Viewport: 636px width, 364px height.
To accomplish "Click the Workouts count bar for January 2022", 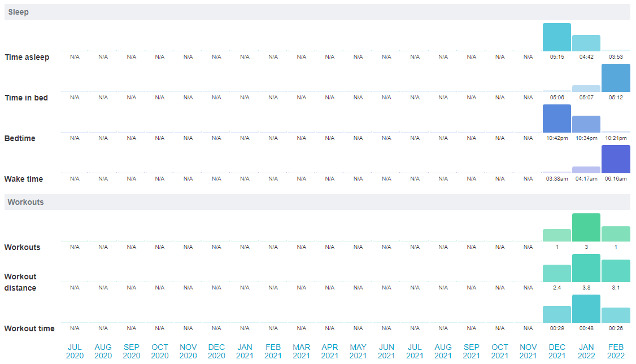I will point(586,227).
